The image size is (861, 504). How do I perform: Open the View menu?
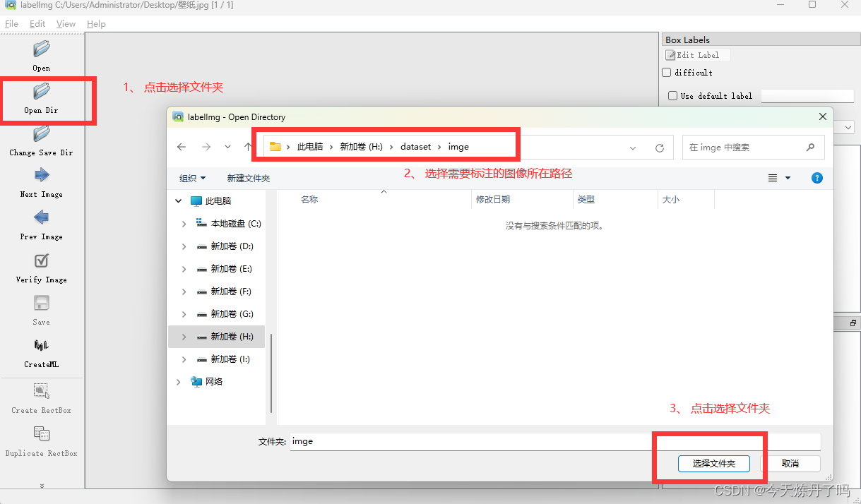[x=66, y=23]
